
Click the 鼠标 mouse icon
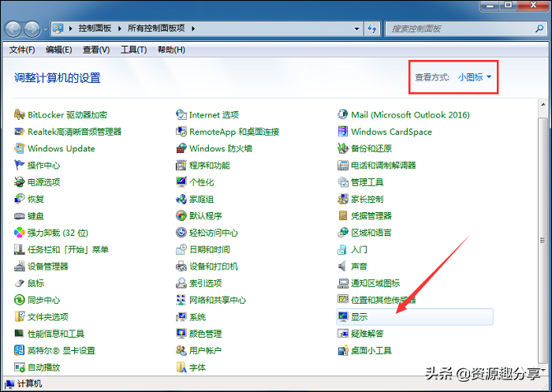(x=20, y=283)
